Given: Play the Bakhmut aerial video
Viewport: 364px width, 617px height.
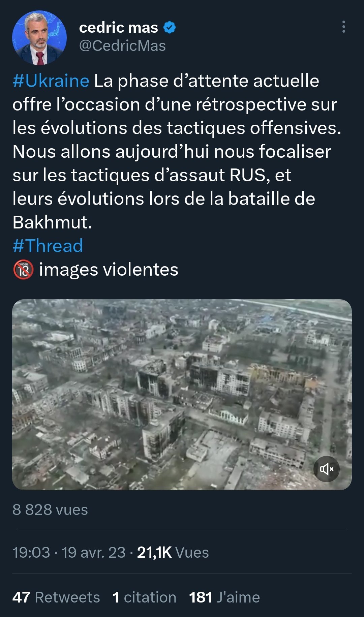Looking at the screenshot, I should tap(182, 394).
